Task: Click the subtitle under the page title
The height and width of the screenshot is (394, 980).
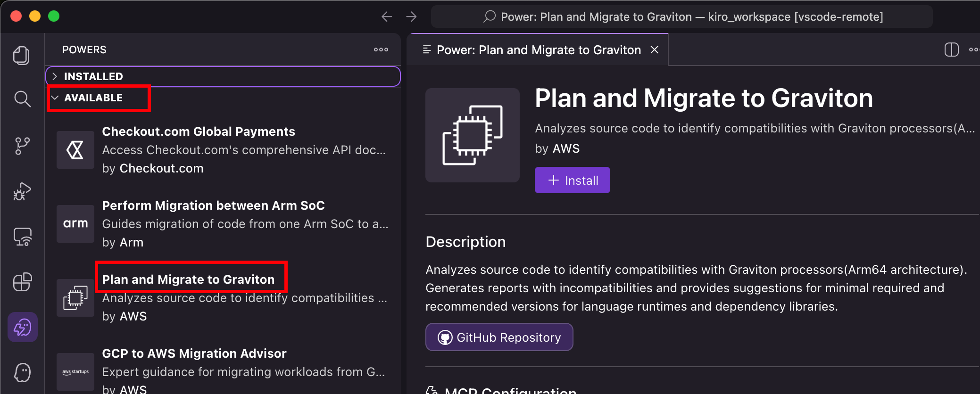Action: [x=755, y=128]
